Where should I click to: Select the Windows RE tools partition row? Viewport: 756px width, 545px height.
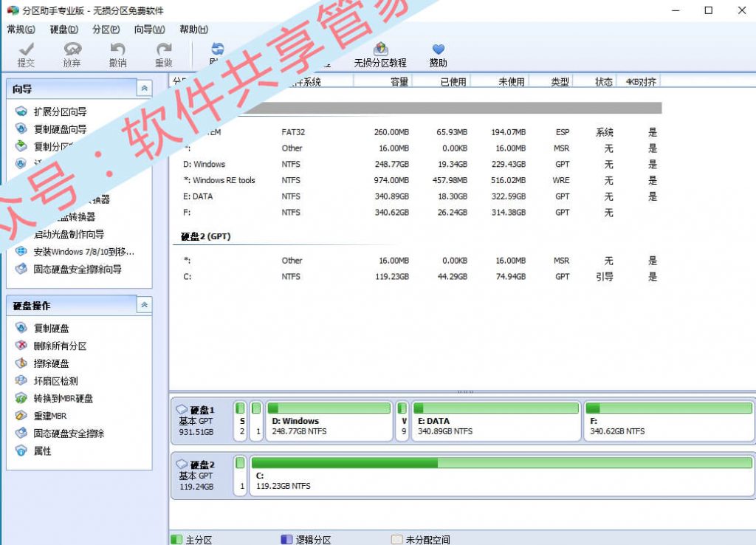pos(418,180)
